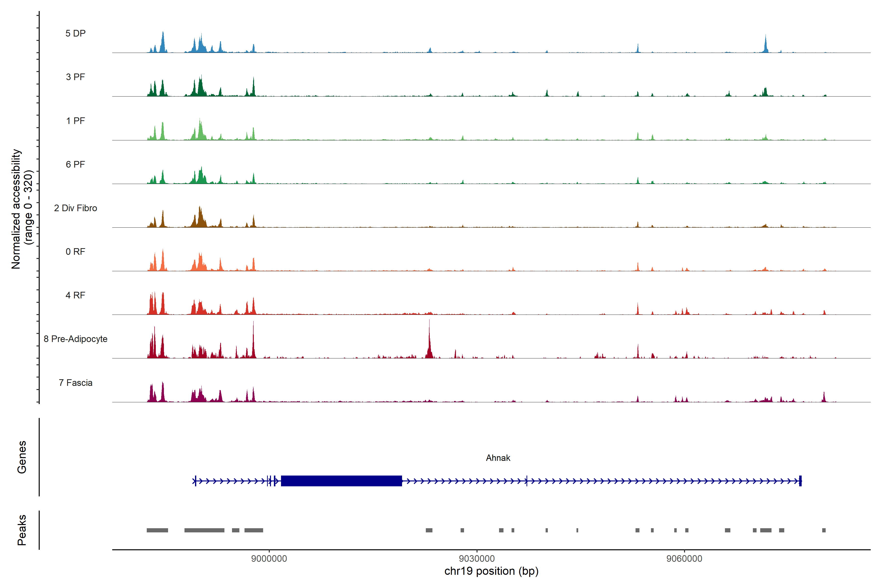Click the 9060000 axis tick label

(684, 558)
